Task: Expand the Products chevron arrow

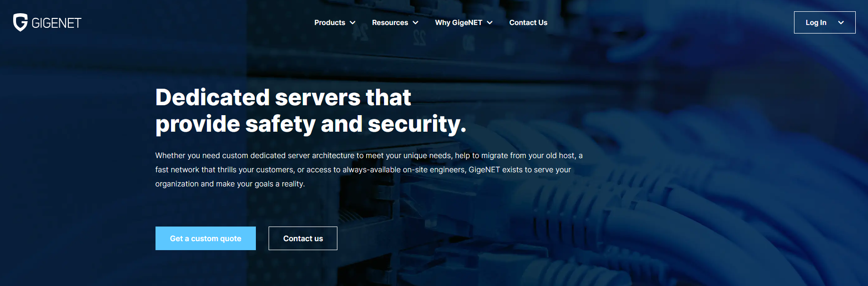Action: tap(352, 23)
